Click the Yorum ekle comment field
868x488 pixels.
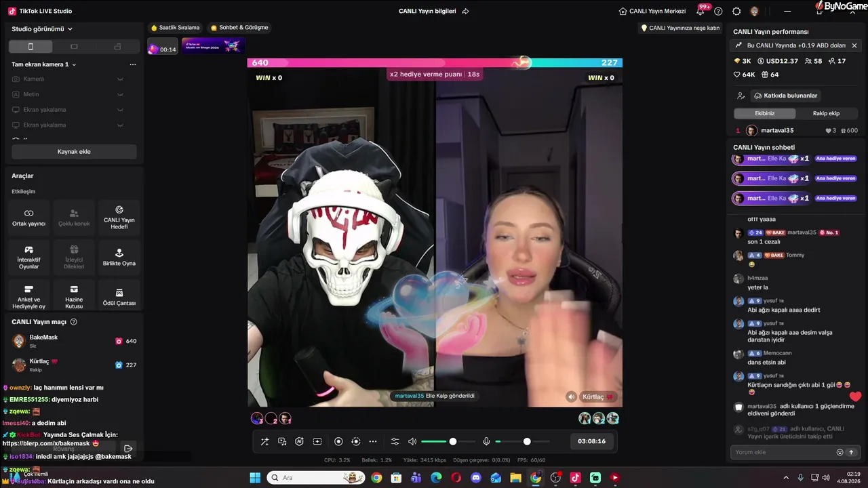click(783, 452)
